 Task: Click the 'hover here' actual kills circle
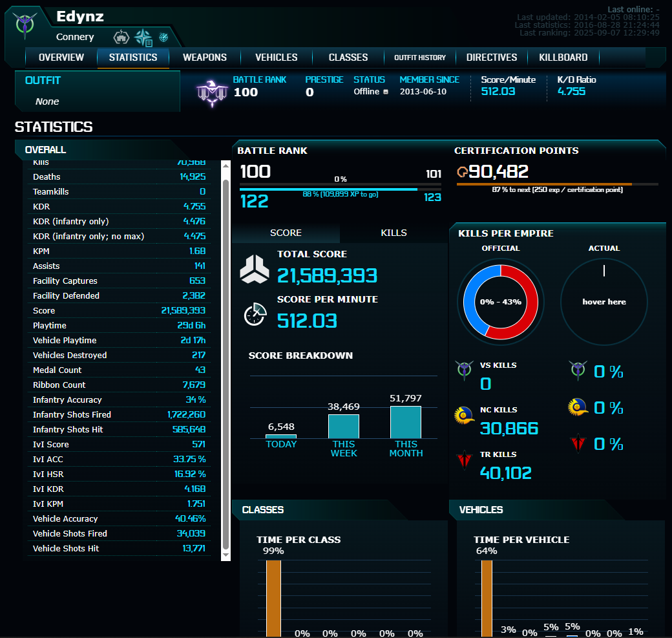point(604,302)
